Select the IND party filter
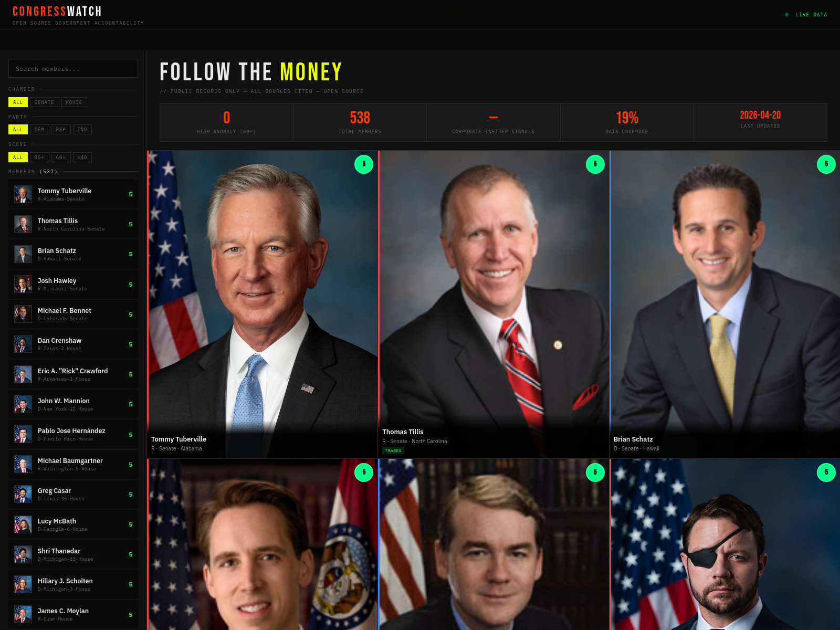The height and width of the screenshot is (630, 840). point(82,130)
